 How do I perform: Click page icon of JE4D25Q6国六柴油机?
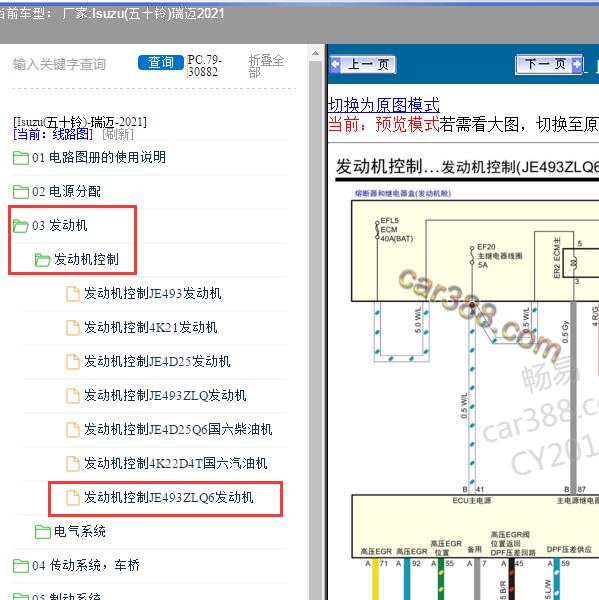coord(73,430)
